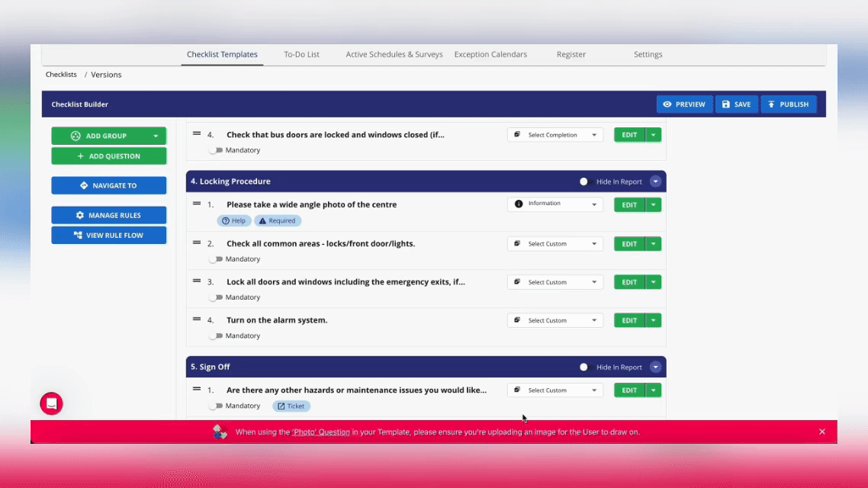Switch to the To-Do List tab
The image size is (868, 488).
click(303, 54)
